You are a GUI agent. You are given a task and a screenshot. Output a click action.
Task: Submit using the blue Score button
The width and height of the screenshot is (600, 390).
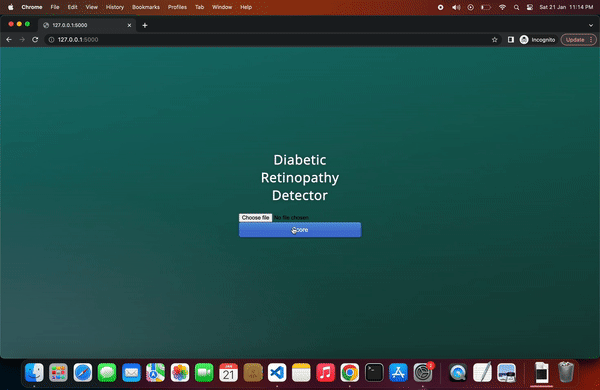(300, 230)
